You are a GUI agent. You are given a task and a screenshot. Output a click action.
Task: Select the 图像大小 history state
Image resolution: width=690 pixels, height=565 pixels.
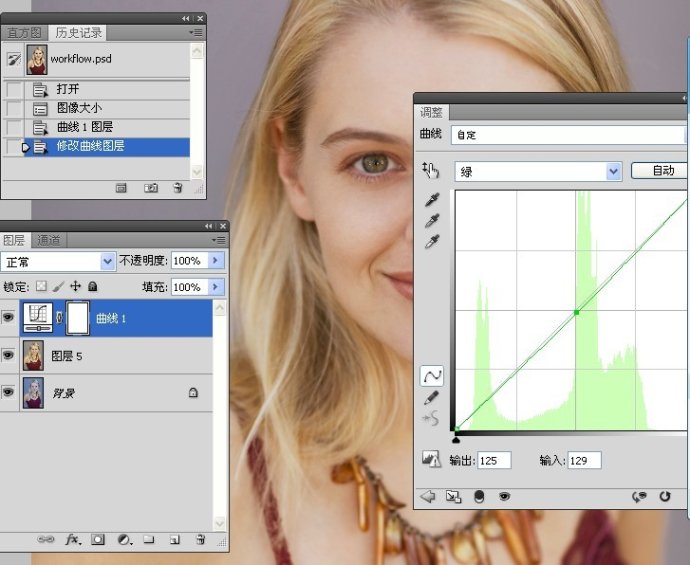[x=107, y=108]
